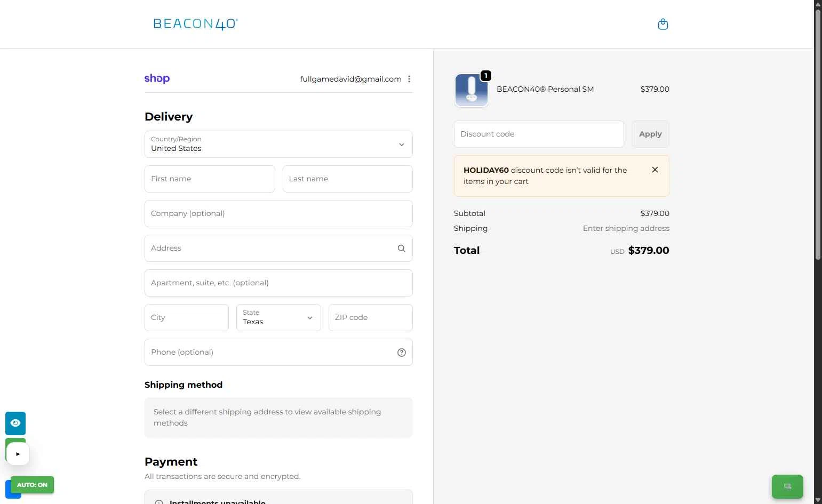Click the BEACON40 logo
The width and height of the screenshot is (822, 504).
point(196,24)
